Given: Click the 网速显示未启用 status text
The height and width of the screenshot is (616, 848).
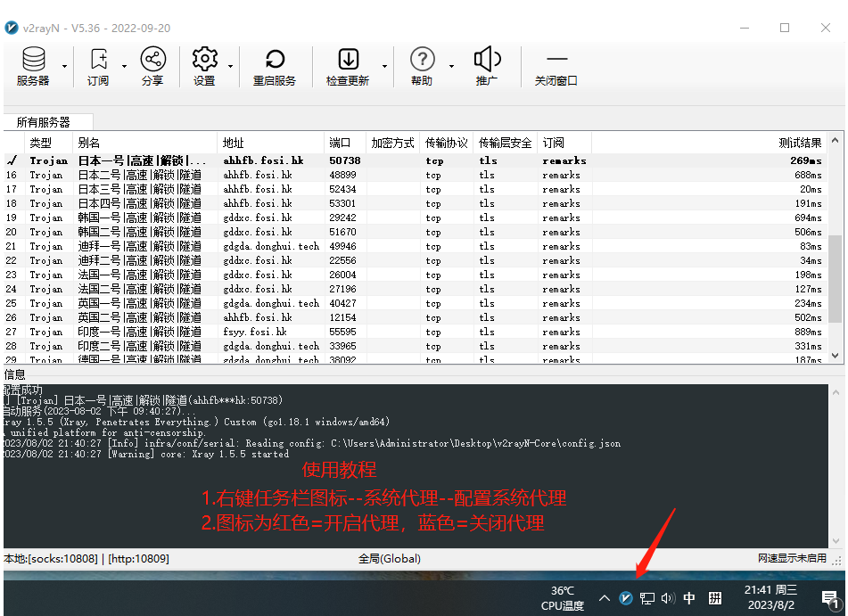Looking at the screenshot, I should point(792,558).
